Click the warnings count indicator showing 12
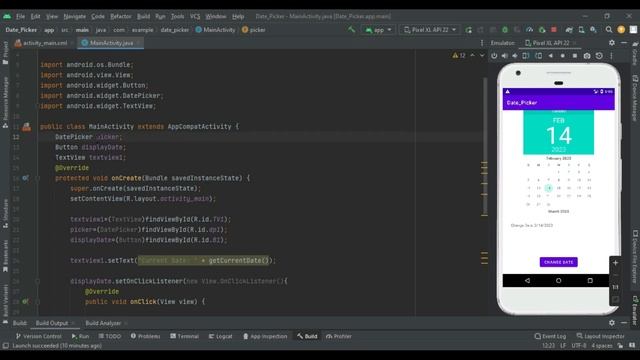The image size is (640, 360). coord(459,56)
